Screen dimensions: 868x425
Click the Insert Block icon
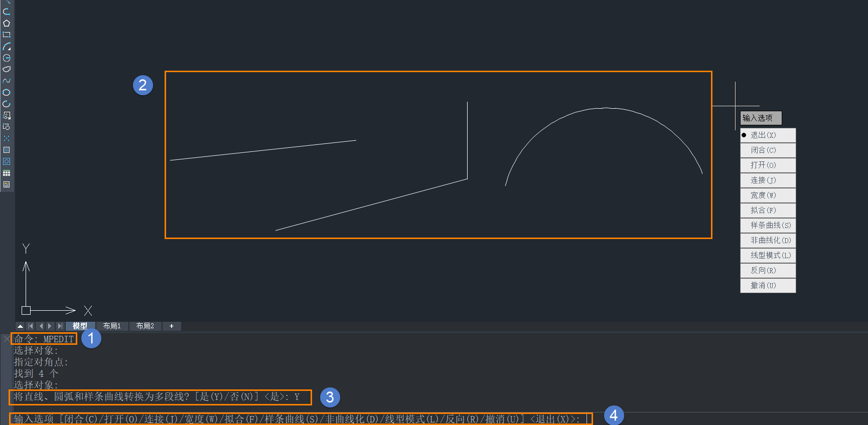[7, 115]
